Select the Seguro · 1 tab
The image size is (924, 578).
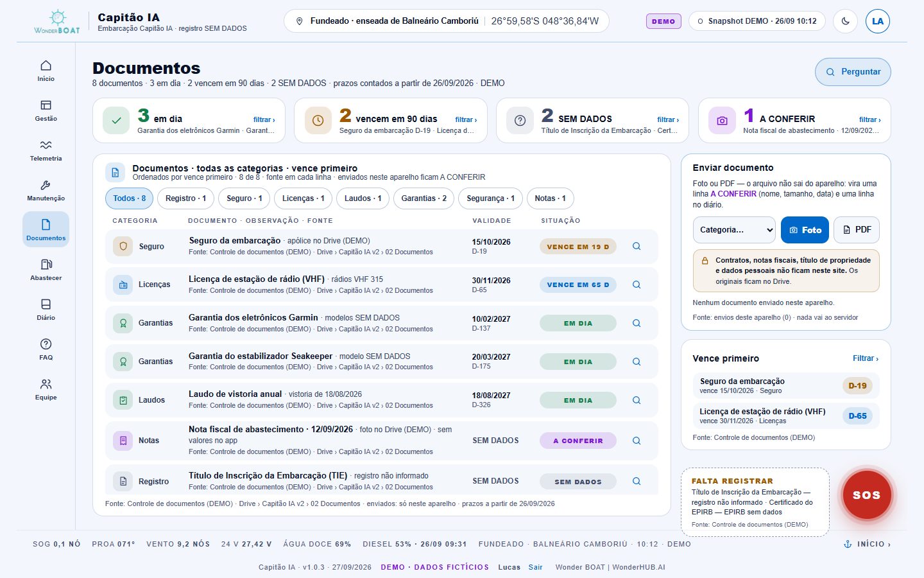[x=244, y=198]
